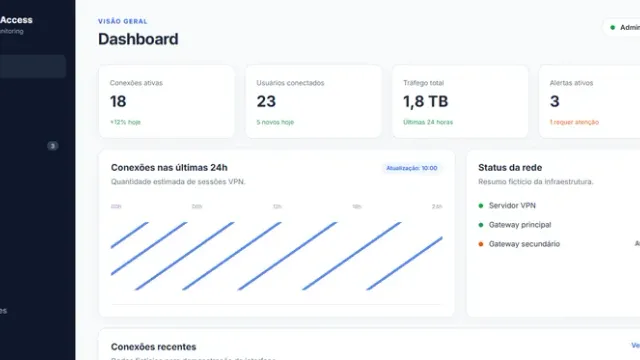Click the VISÃO GERAL breadcrumb label
Image resolution: width=640 pixels, height=360 pixels.
click(x=122, y=21)
